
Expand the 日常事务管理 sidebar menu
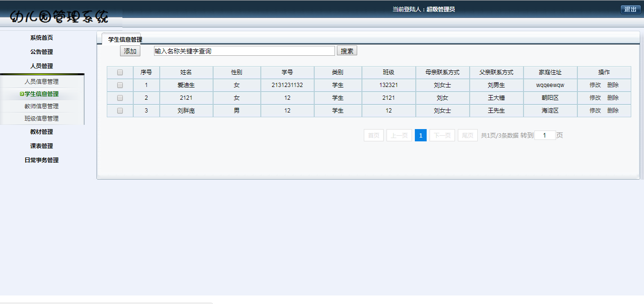[42, 160]
